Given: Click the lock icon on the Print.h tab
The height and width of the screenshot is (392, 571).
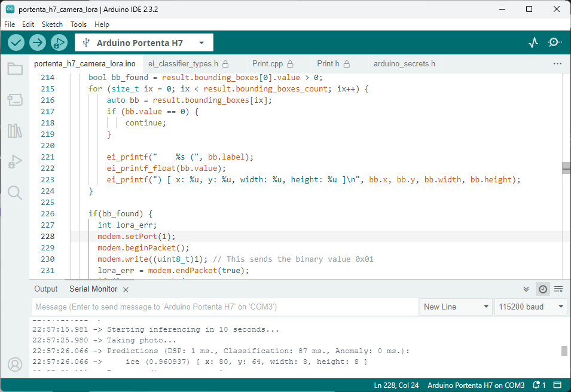Looking at the screenshot, I should 347,64.
